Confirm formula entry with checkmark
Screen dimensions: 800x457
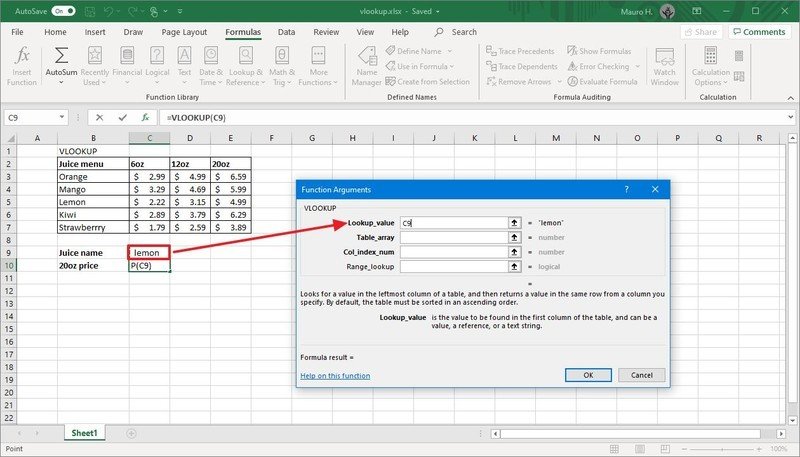tap(122, 117)
